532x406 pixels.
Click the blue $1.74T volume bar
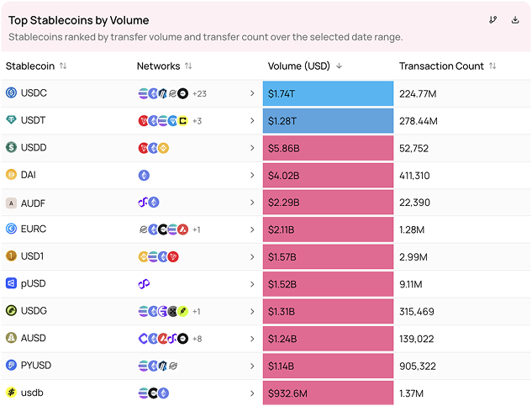[x=328, y=93]
